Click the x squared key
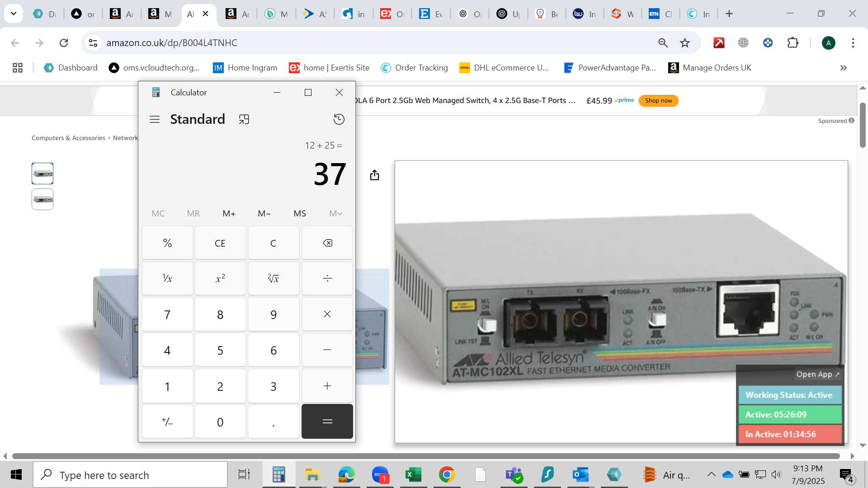Screen dimensions: 868x488 (220, 278)
